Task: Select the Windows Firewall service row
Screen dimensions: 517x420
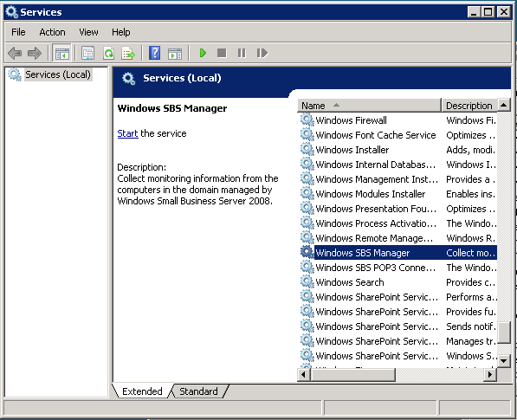Action: [398, 120]
